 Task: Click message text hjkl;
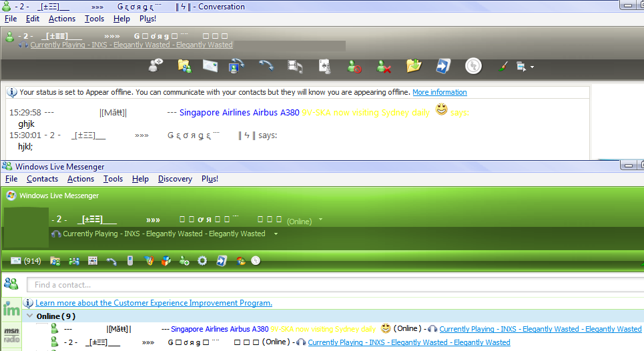[25, 147]
